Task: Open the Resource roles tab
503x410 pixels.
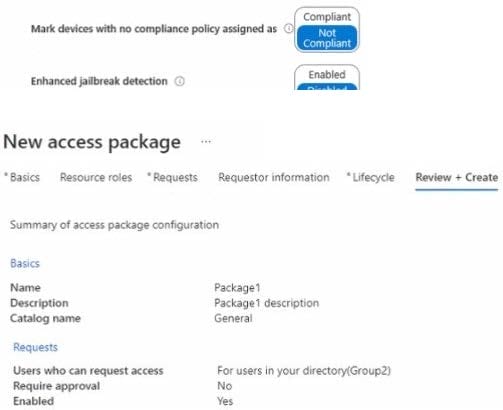Action: (x=96, y=177)
